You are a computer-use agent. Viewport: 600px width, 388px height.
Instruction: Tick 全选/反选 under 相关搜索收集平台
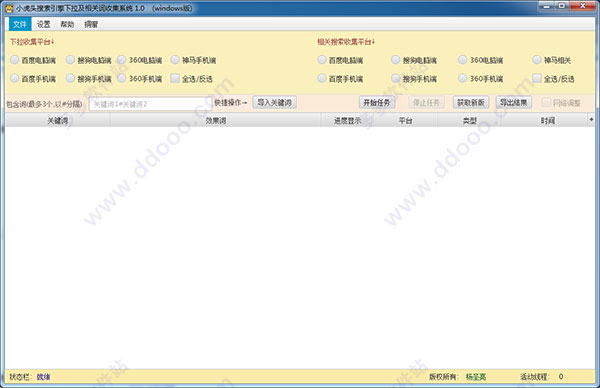point(554,79)
